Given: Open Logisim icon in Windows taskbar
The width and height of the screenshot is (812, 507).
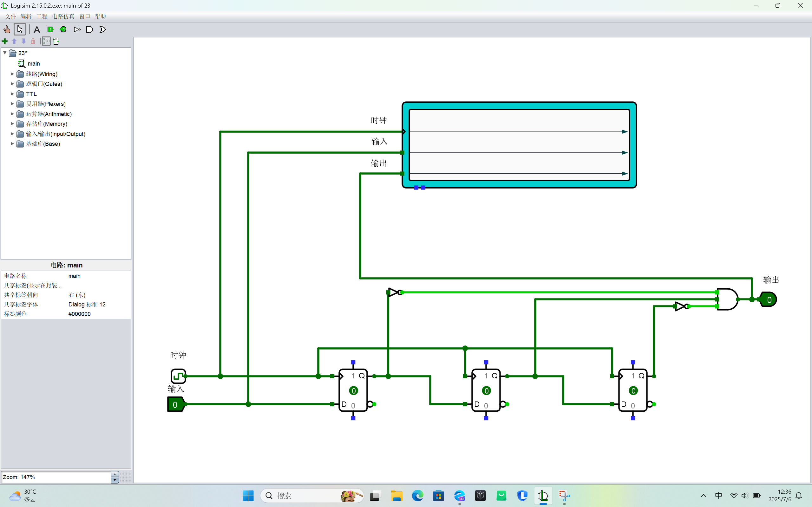Looking at the screenshot, I should tap(543, 496).
